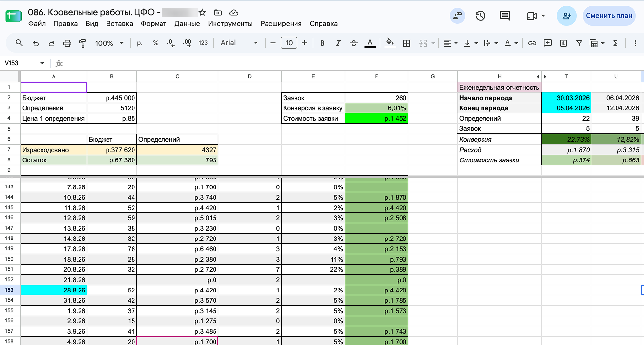Image resolution: width=644 pixels, height=345 pixels.
Task: Toggle strikethrough formatting
Action: click(354, 43)
